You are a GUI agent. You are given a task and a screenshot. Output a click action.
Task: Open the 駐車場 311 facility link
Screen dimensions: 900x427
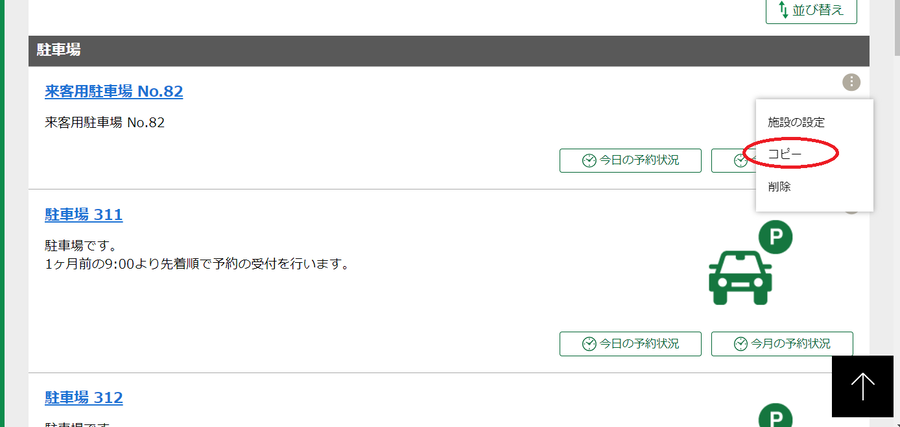click(84, 215)
